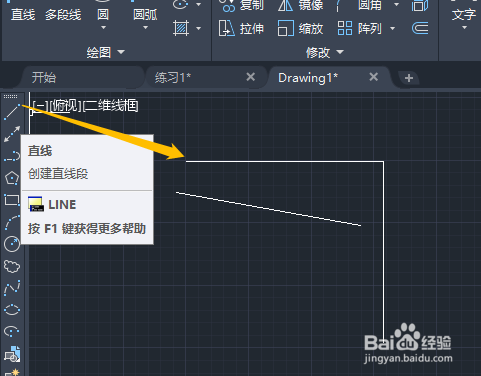Expand the 绘图 panel
481x376 pixels.
click(105, 52)
